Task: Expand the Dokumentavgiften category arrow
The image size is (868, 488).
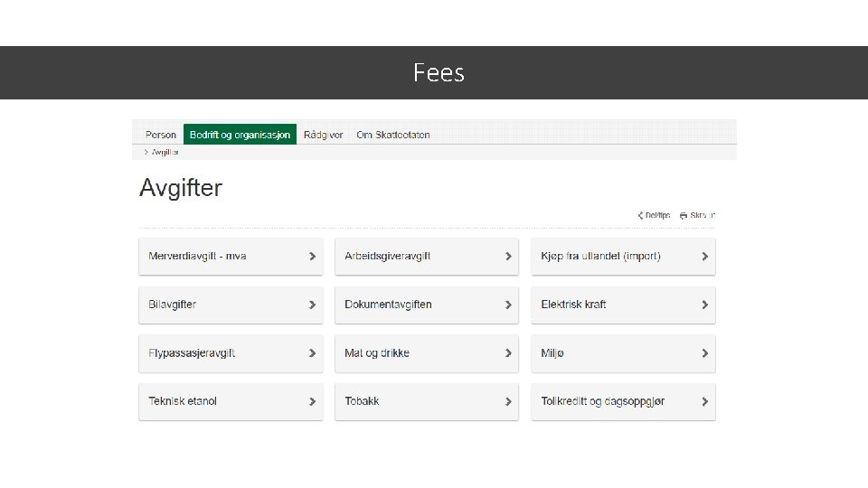Action: (508, 305)
